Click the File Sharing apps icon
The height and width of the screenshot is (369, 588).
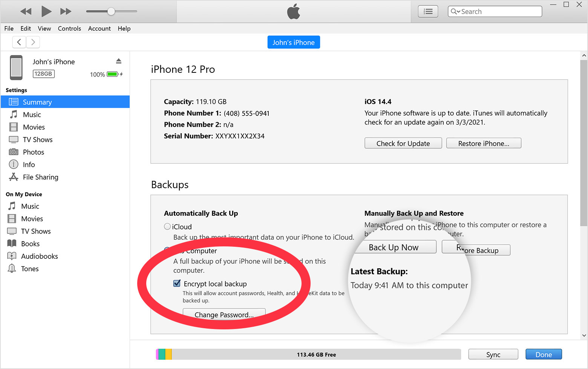coord(14,177)
